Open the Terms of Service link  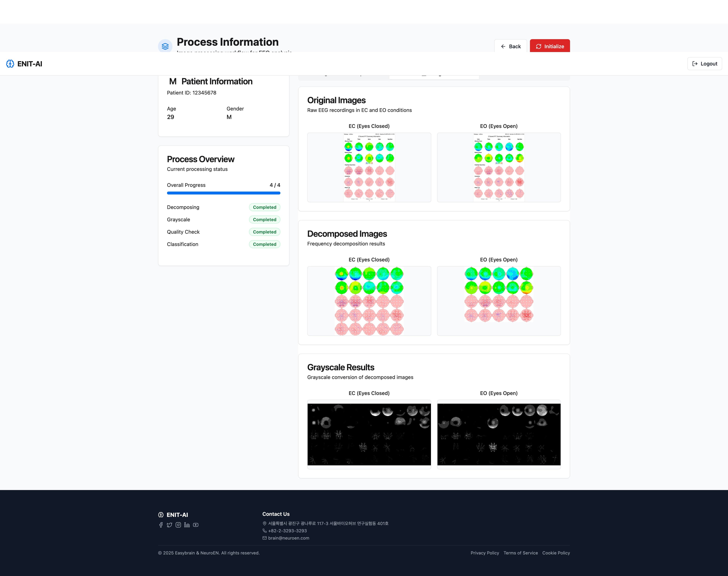(521, 553)
